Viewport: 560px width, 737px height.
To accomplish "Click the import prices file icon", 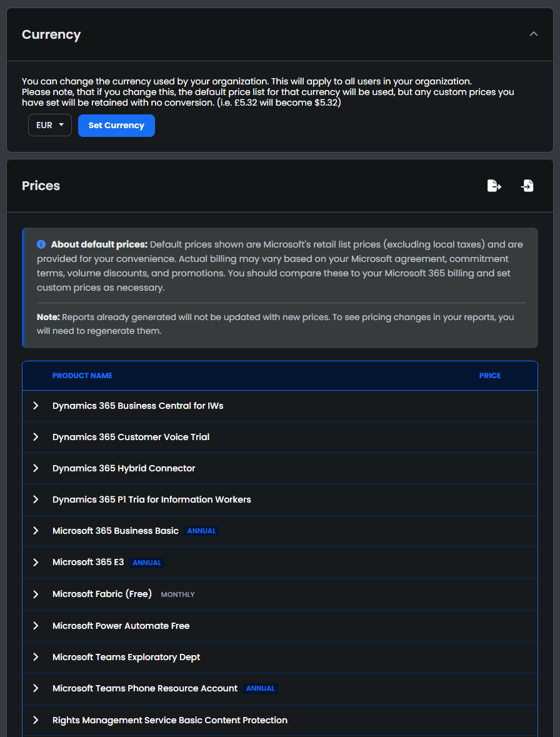I will tap(527, 186).
